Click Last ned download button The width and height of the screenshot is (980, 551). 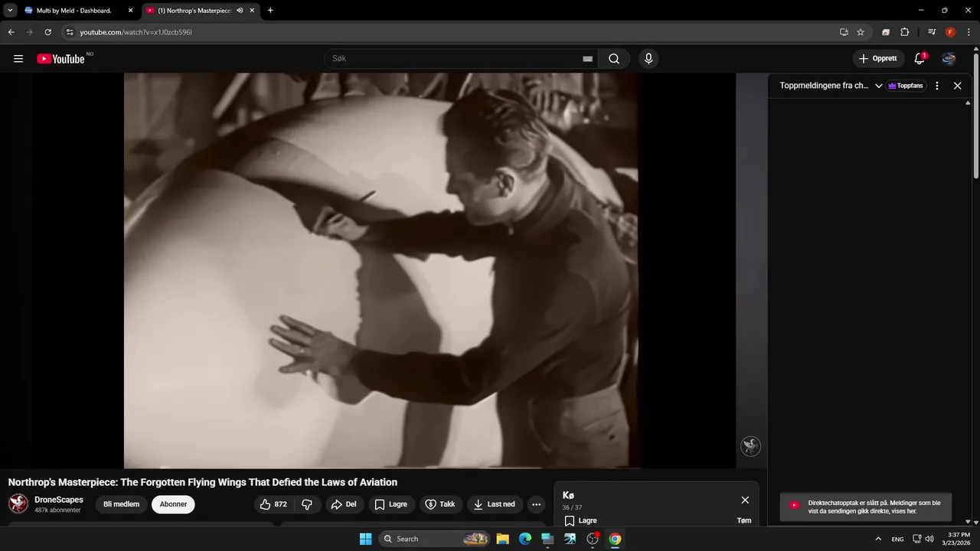coord(495,504)
